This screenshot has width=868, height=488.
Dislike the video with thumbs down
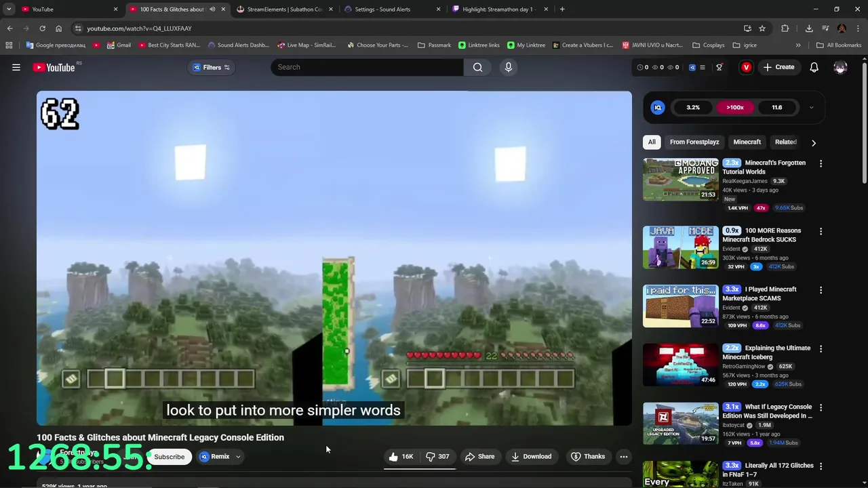(437, 457)
